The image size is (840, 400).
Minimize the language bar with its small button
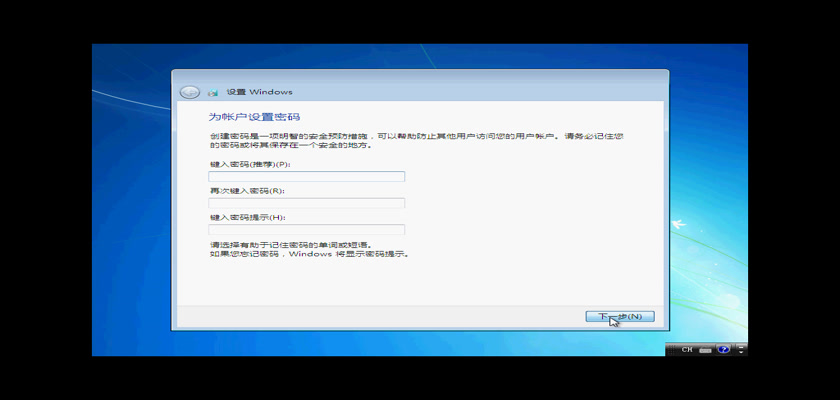(x=741, y=346)
